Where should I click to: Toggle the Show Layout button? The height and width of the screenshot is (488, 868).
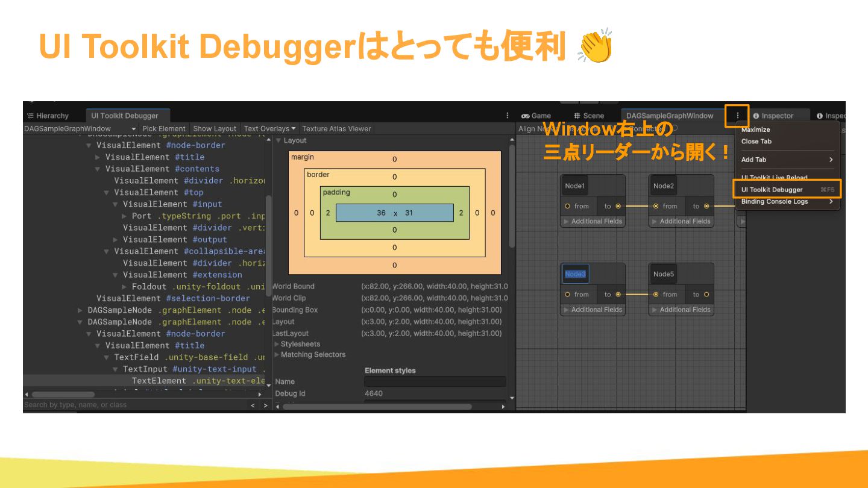click(215, 128)
